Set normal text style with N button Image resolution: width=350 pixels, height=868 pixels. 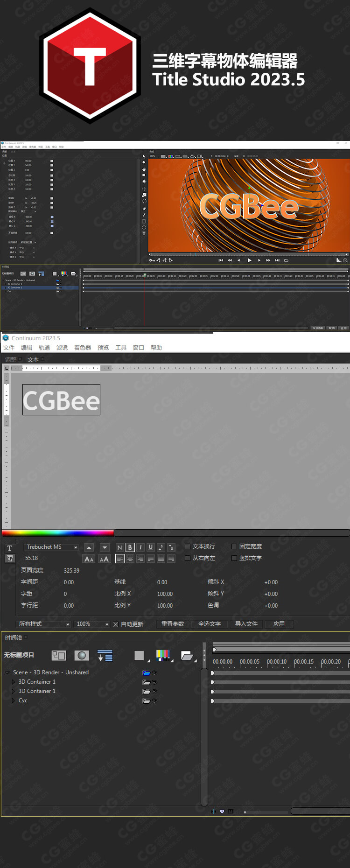(x=120, y=547)
